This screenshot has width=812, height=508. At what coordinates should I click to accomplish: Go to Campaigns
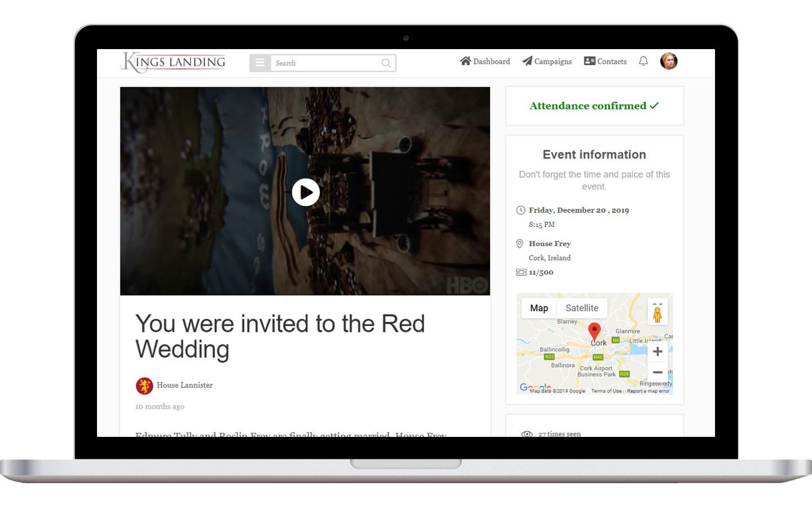pyautogui.click(x=547, y=61)
